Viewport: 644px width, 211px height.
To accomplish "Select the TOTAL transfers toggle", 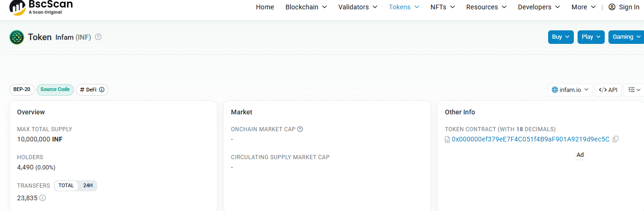I will click(66, 185).
